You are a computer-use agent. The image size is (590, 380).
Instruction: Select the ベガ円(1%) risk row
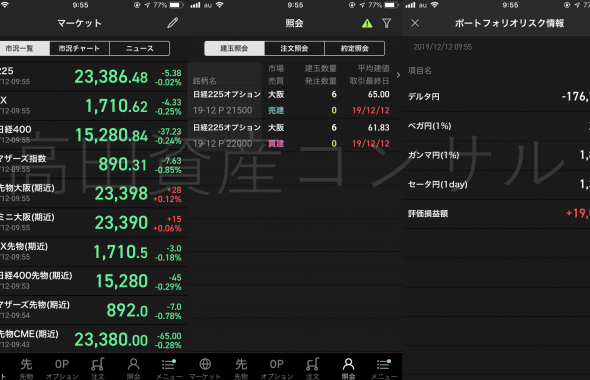[x=496, y=126]
